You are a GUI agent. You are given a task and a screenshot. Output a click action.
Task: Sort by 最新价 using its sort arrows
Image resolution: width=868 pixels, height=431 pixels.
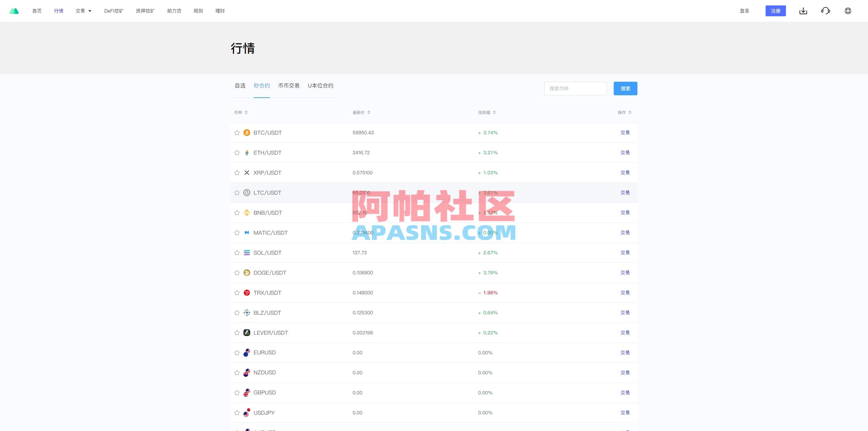(x=369, y=112)
